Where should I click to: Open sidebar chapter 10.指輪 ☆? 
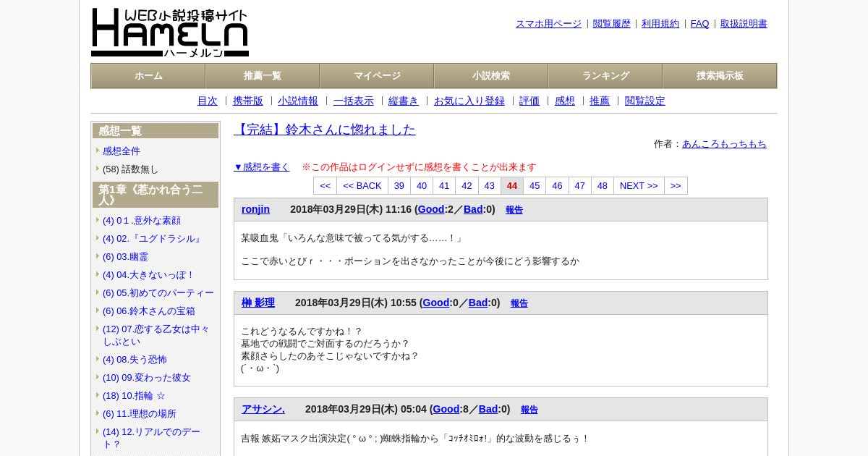click(134, 396)
